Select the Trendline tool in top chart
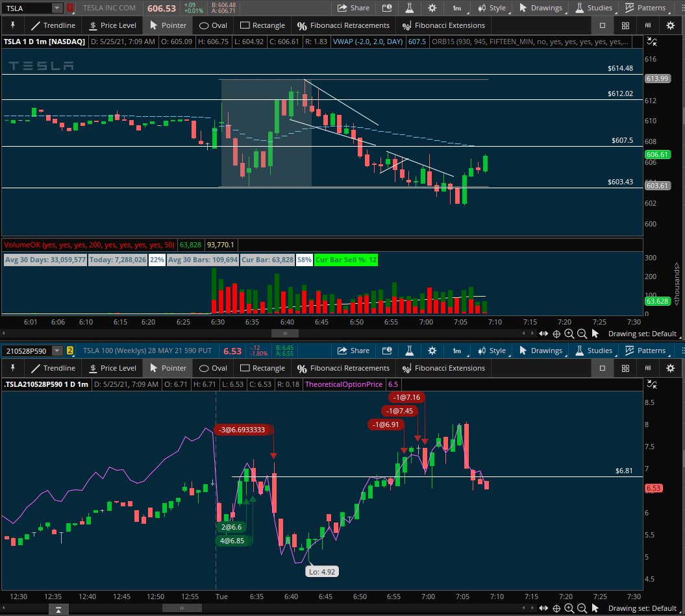This screenshot has width=685, height=616. tap(53, 25)
